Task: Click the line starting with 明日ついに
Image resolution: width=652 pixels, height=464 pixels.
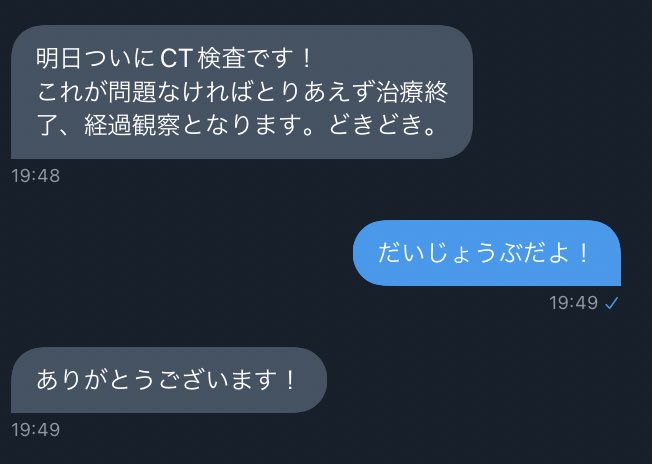Action: coord(174,59)
